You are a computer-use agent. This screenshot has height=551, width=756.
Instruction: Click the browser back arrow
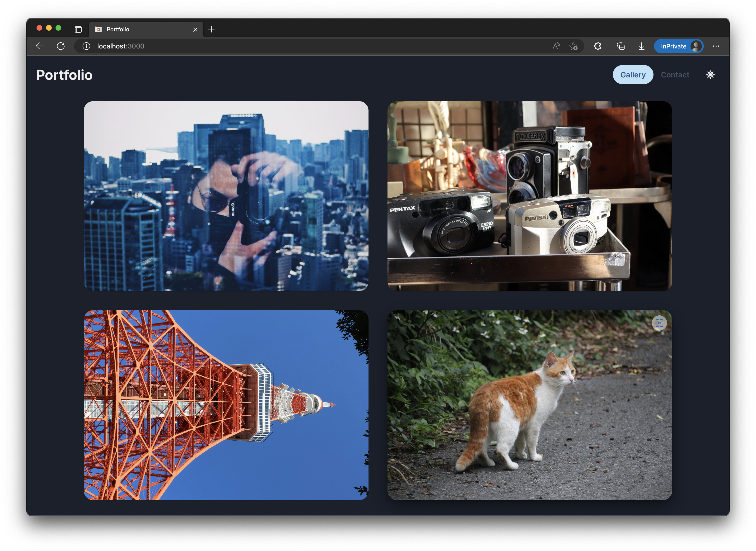coord(40,46)
